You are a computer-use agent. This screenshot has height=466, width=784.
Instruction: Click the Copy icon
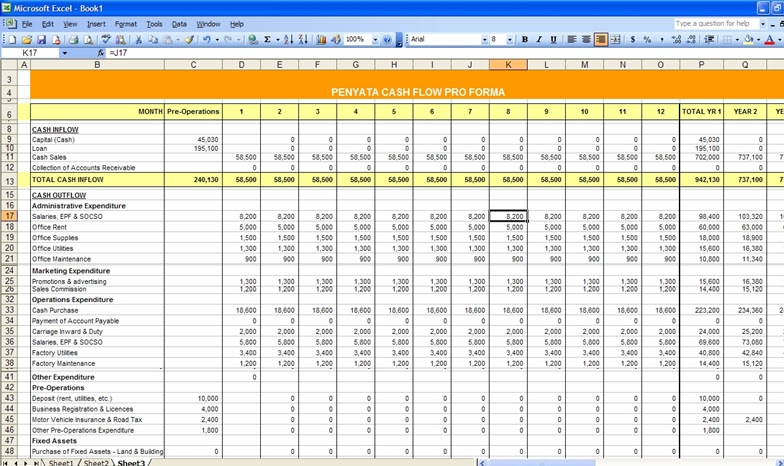click(153, 40)
